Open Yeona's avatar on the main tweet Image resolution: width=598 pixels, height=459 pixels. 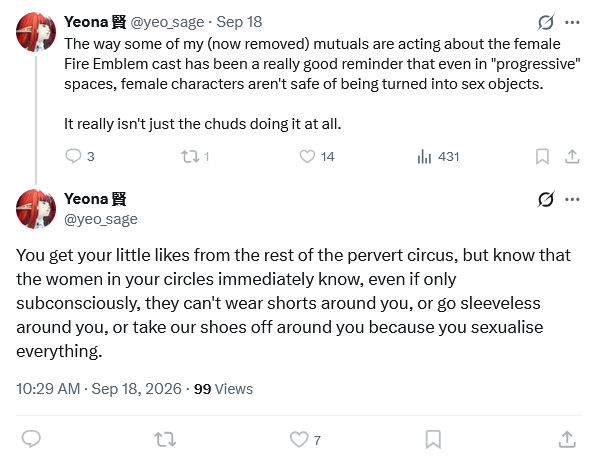tap(36, 209)
